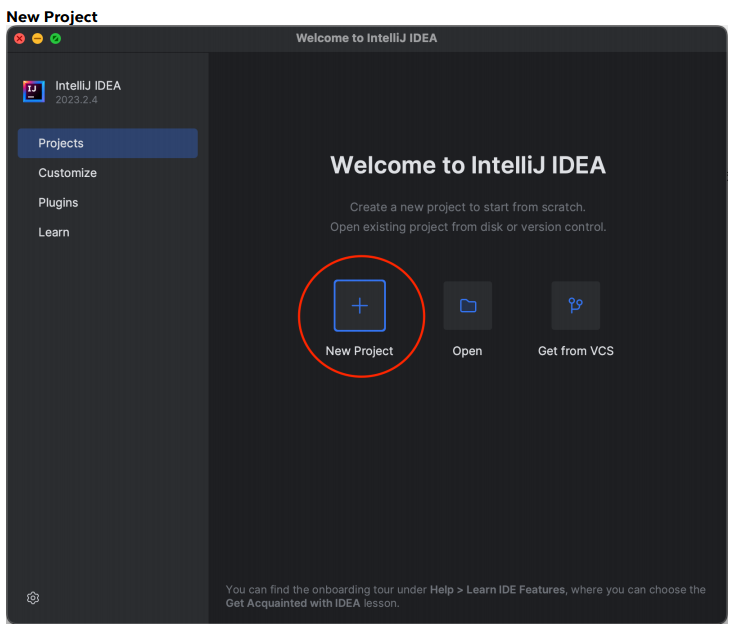Close the Welcome window with red button
The height and width of the screenshot is (630, 738).
point(20,39)
